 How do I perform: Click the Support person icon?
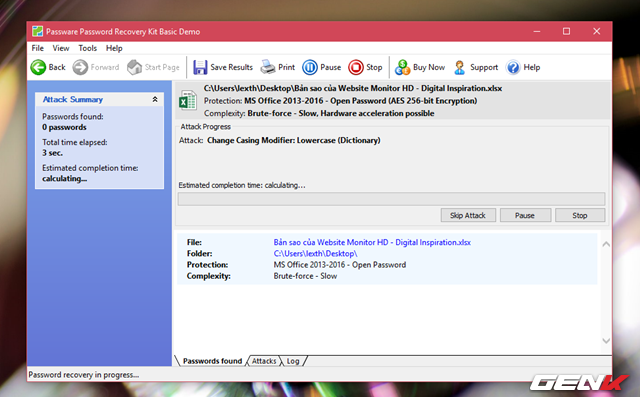click(x=460, y=67)
